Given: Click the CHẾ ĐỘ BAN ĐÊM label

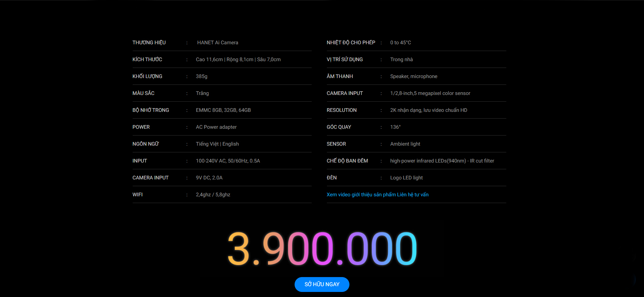Looking at the screenshot, I should pos(347,161).
